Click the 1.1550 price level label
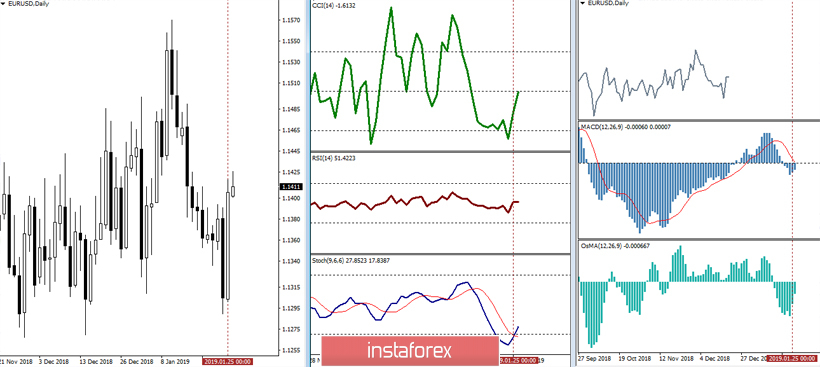This screenshot has height=367, width=820. pyautogui.click(x=290, y=41)
